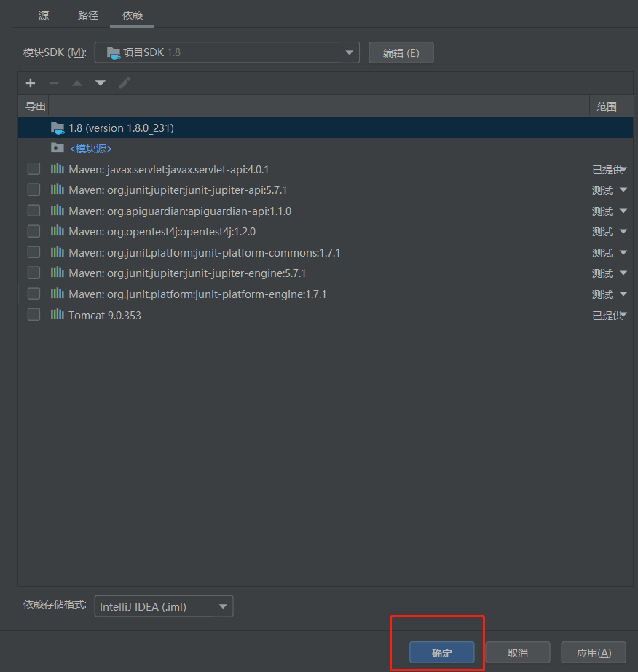Click the 导出 column header

[x=35, y=106]
